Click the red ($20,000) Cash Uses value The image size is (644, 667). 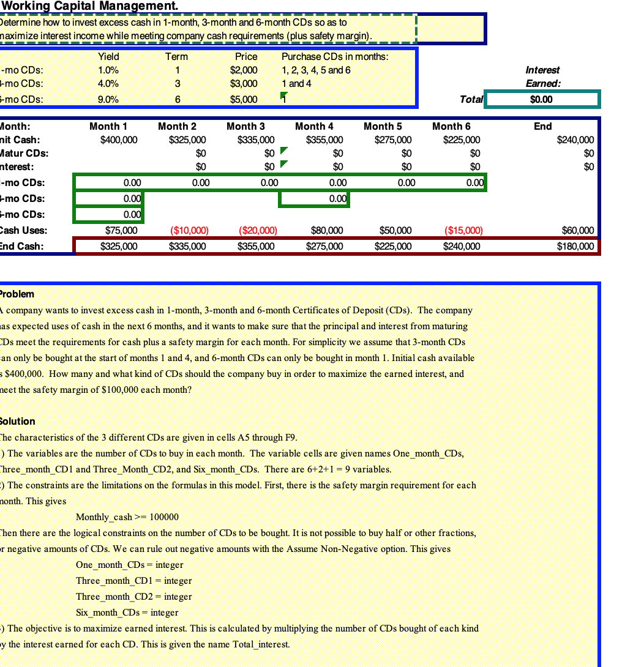tap(258, 230)
